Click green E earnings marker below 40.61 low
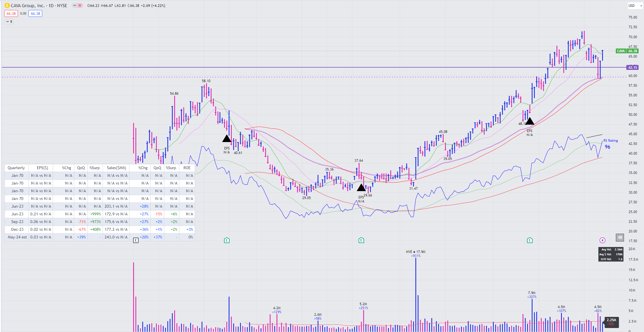 tap(227, 240)
